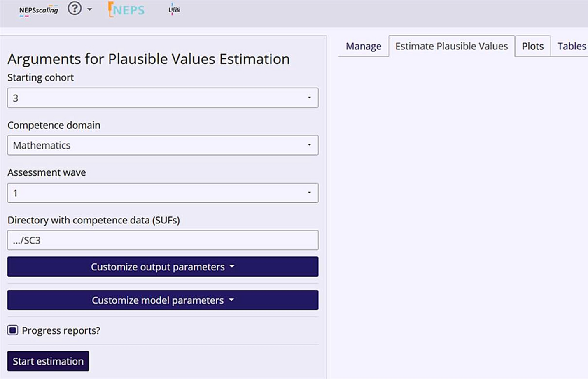Toggle the Progress reports checkbox

[13, 330]
